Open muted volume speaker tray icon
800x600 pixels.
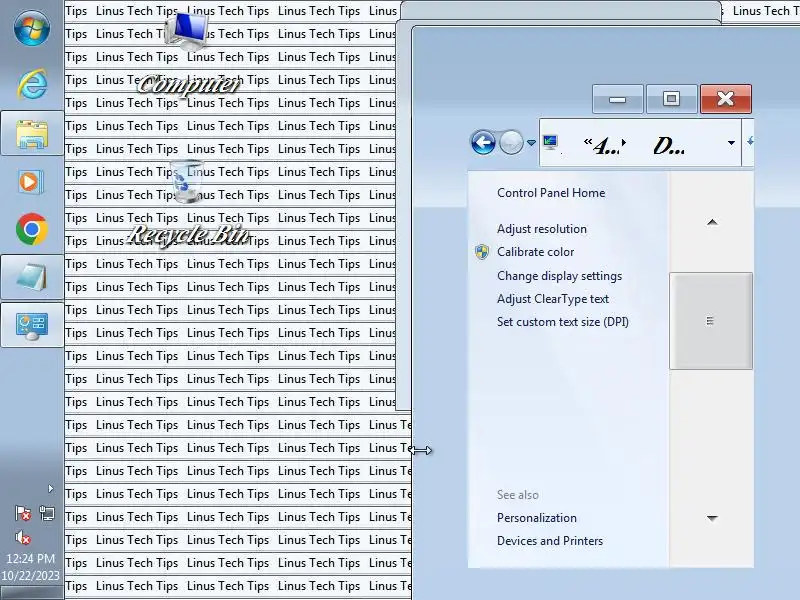(22, 537)
